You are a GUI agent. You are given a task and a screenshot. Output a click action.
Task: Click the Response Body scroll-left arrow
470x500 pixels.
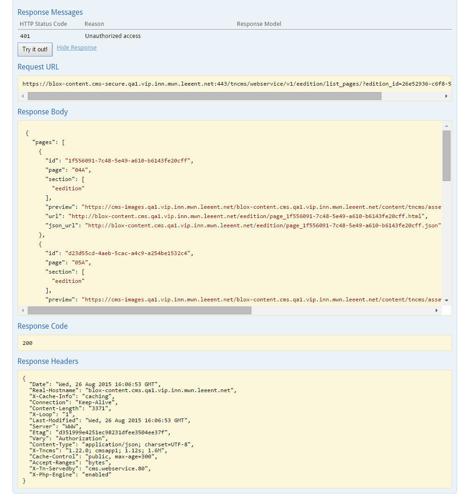tap(23, 310)
